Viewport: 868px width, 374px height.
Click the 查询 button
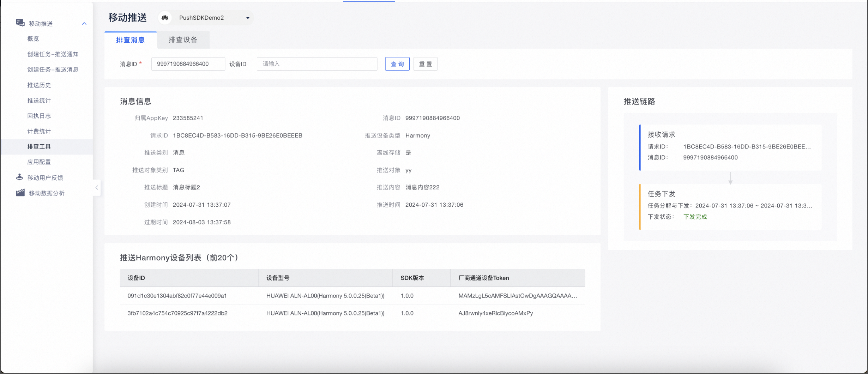(397, 64)
